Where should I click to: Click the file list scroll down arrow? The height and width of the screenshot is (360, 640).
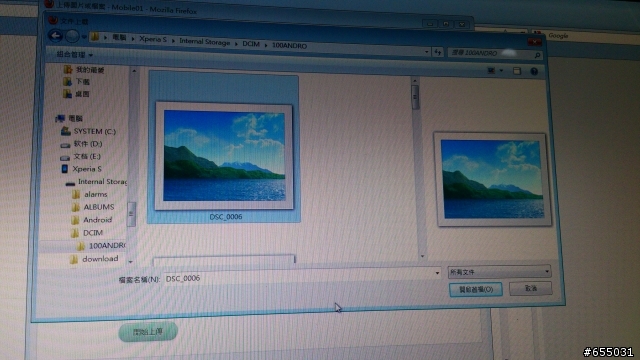pos(422,256)
